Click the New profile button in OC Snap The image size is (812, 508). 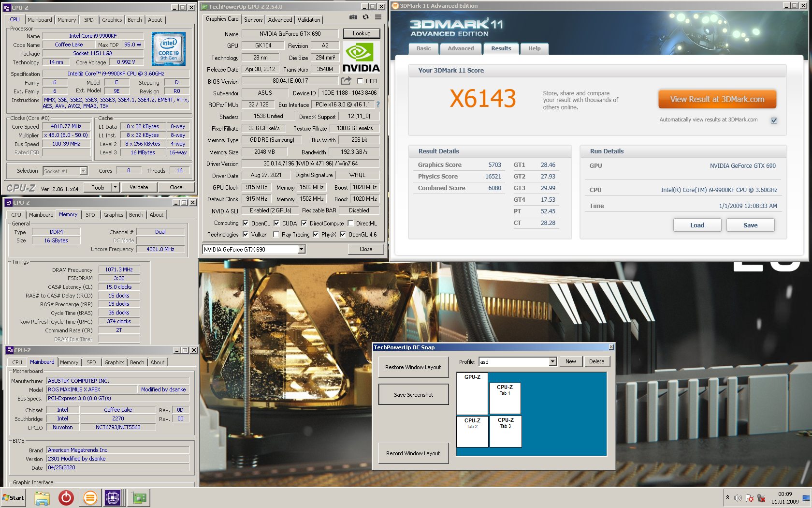click(571, 361)
